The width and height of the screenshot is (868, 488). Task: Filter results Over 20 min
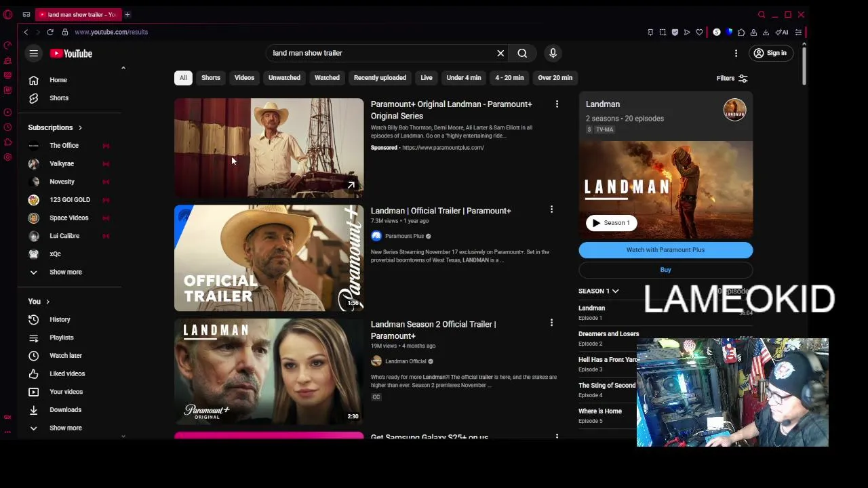point(555,77)
